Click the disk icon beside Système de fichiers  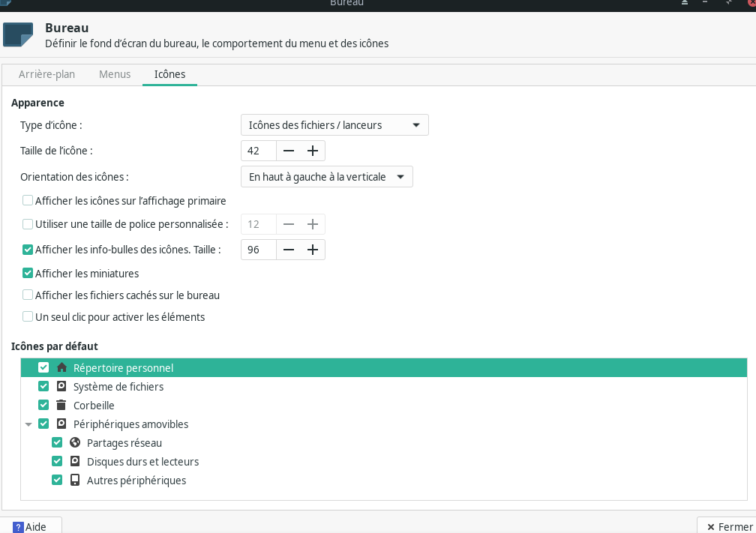coord(61,386)
